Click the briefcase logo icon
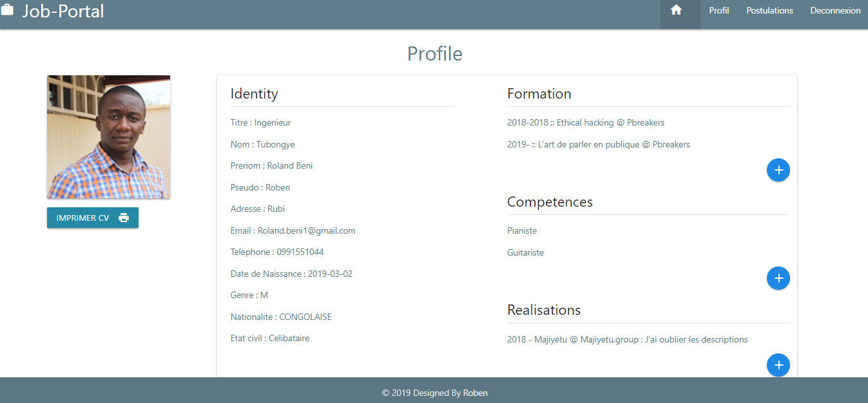The height and width of the screenshot is (403, 868). (x=7, y=11)
